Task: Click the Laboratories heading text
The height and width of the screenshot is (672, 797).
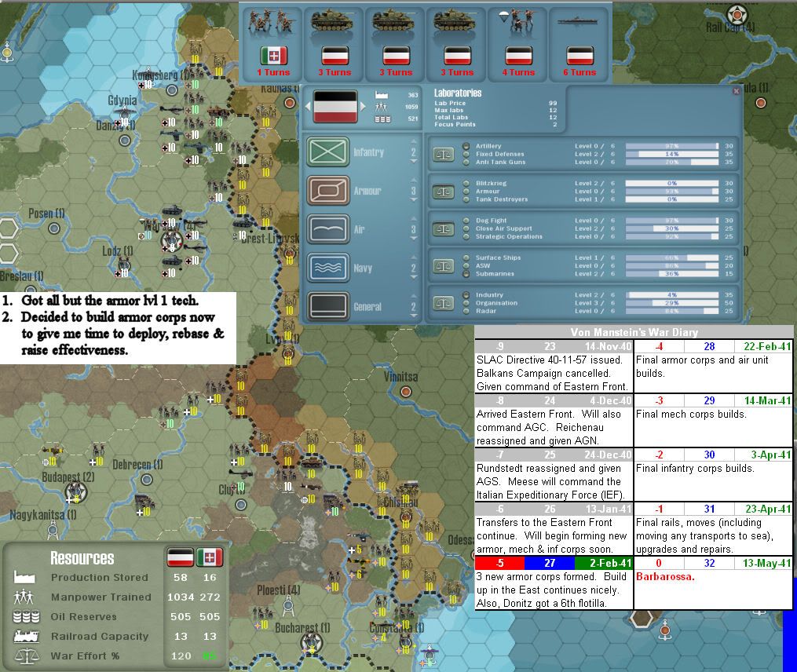Action: tap(458, 93)
